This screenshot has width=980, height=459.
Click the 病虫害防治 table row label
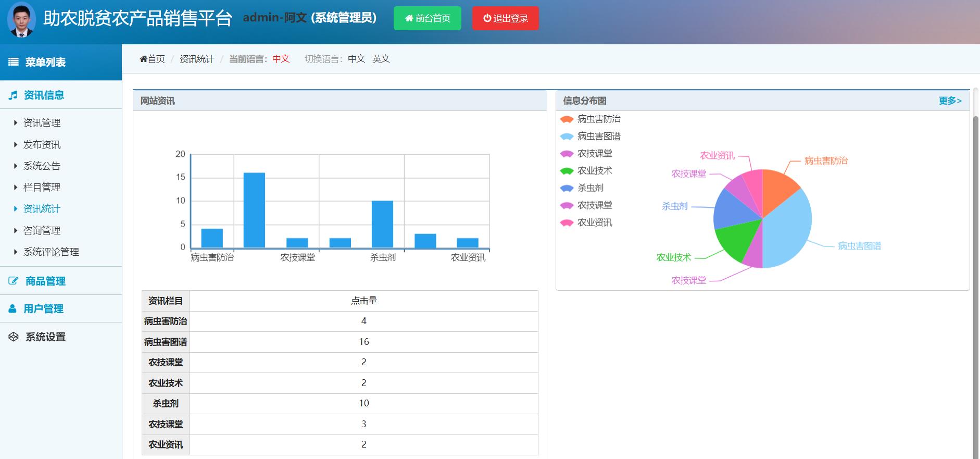click(x=166, y=321)
